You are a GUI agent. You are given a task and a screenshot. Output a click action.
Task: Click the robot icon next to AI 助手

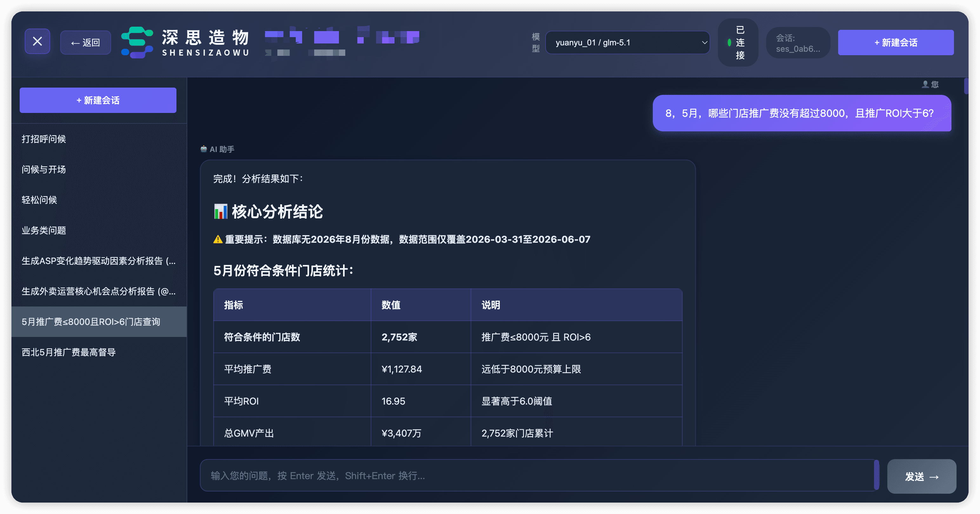tap(203, 149)
